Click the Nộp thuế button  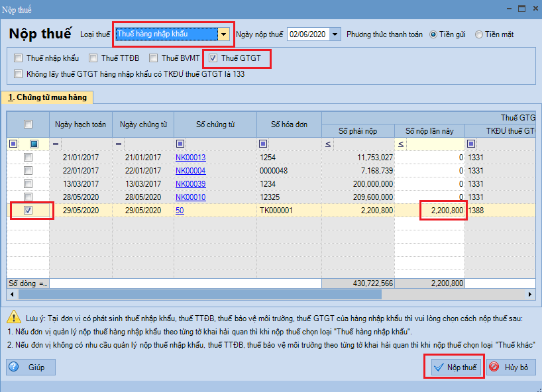[x=455, y=367]
